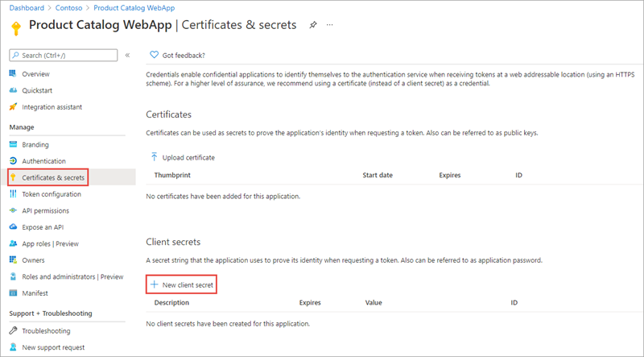Click the Quickstart cloud icon

13,90
